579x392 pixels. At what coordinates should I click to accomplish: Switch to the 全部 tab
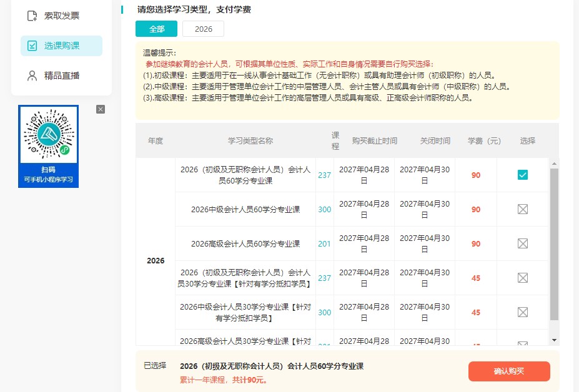[157, 29]
